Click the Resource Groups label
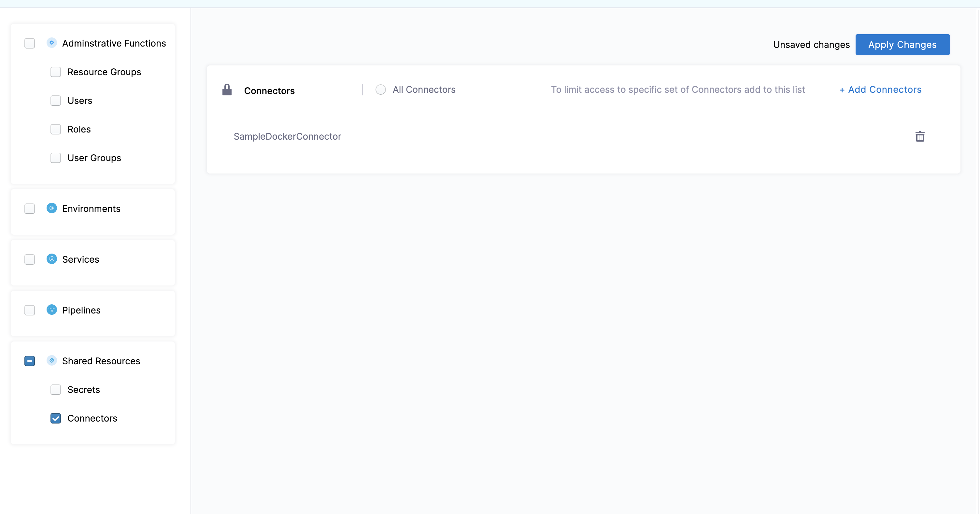Screen dimensions: 980x514 coord(104,72)
